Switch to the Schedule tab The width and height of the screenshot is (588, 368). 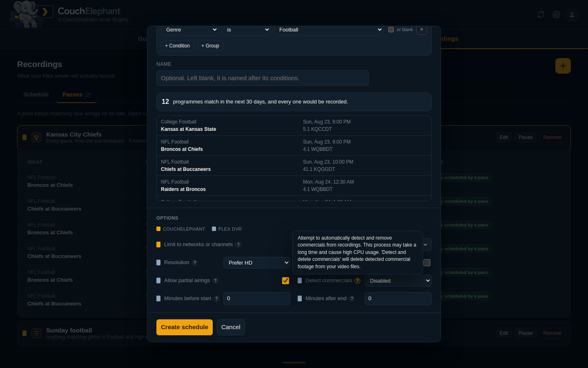tap(36, 94)
